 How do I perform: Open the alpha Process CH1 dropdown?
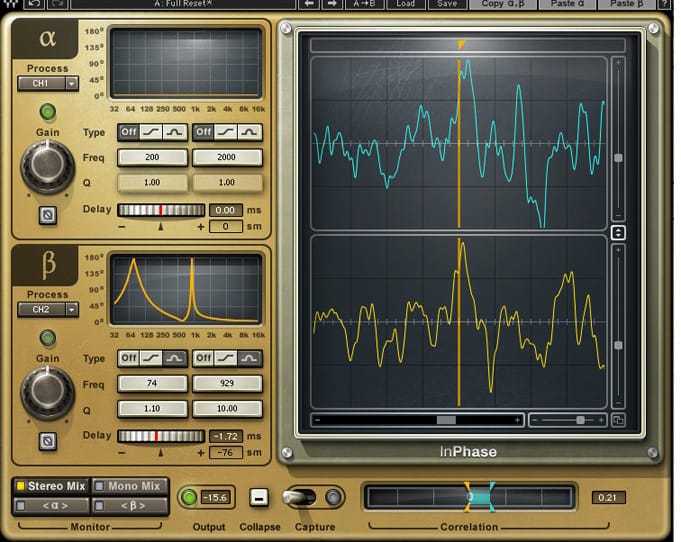pos(48,84)
